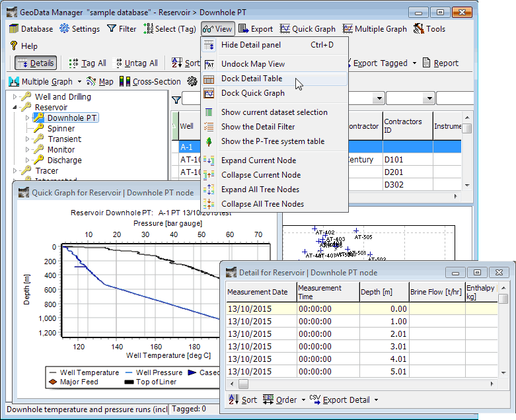Click Collapse All Tree Nodes icon
Image resolution: width=516 pixels, height=420 pixels.
pos(209,204)
